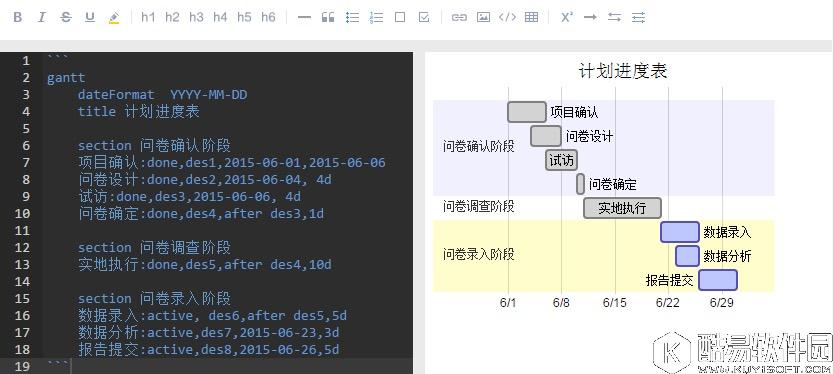Image resolution: width=833 pixels, height=374 pixels.
Task: Insert heading level h6
Action: click(x=268, y=18)
